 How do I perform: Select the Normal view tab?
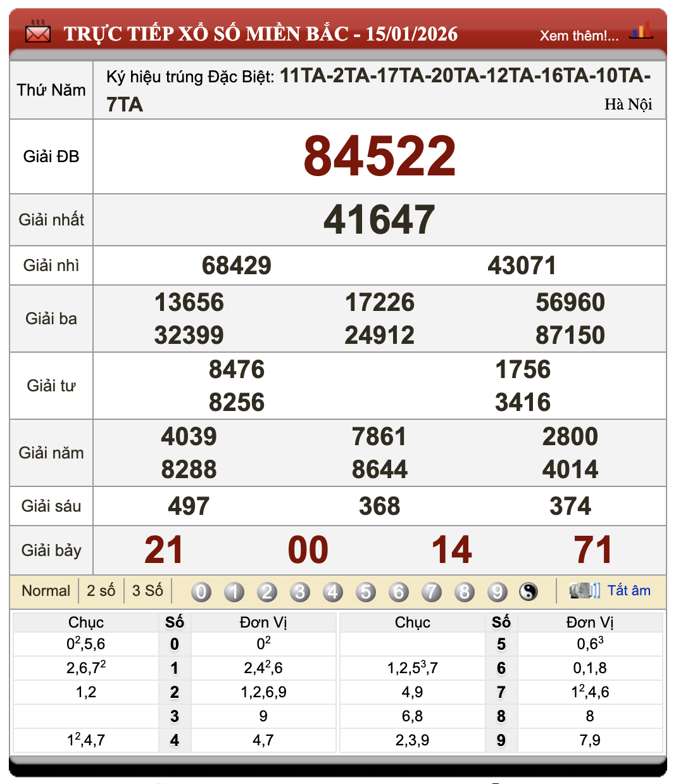point(46,590)
